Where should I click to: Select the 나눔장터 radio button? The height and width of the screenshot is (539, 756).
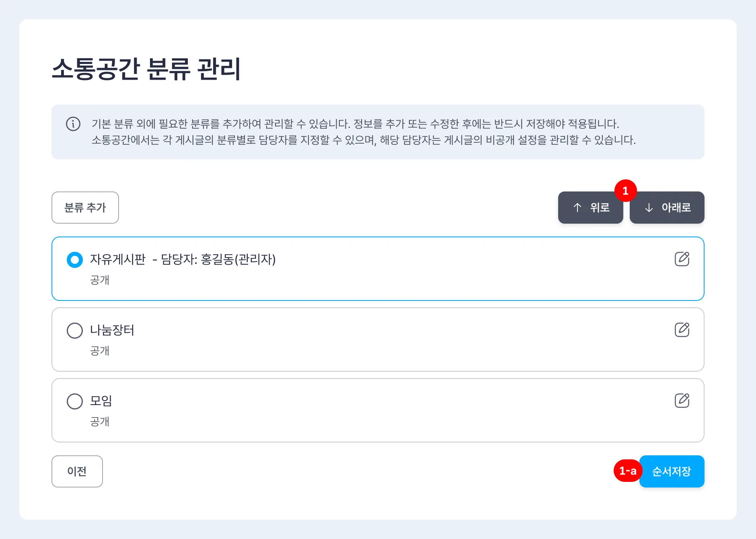pyautogui.click(x=75, y=331)
